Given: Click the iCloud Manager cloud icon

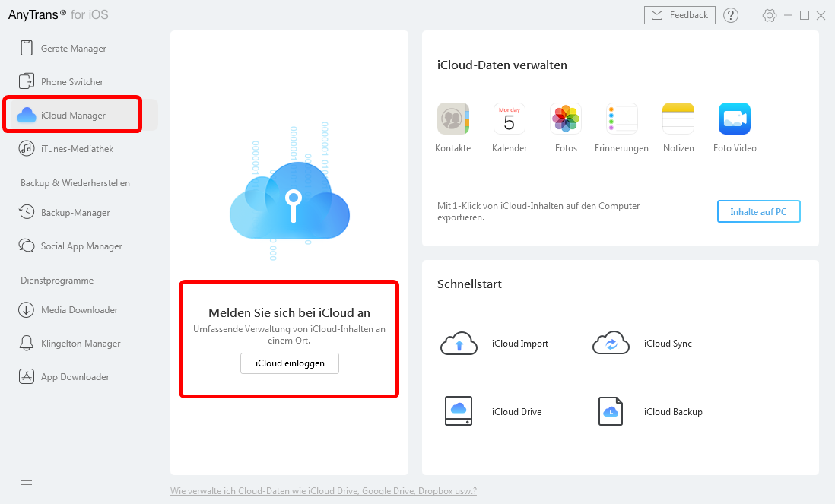Looking at the screenshot, I should coord(26,115).
